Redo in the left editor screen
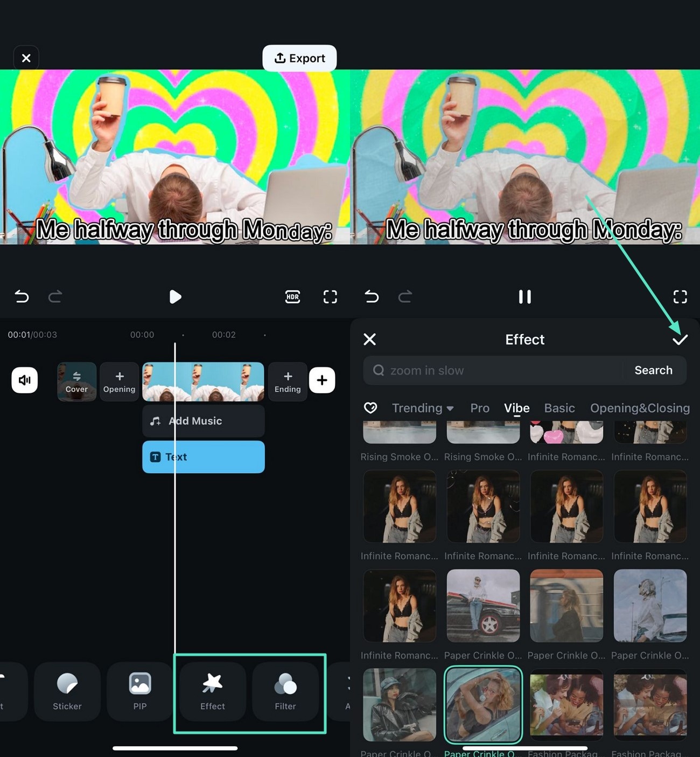The width and height of the screenshot is (700, 757). (x=55, y=296)
